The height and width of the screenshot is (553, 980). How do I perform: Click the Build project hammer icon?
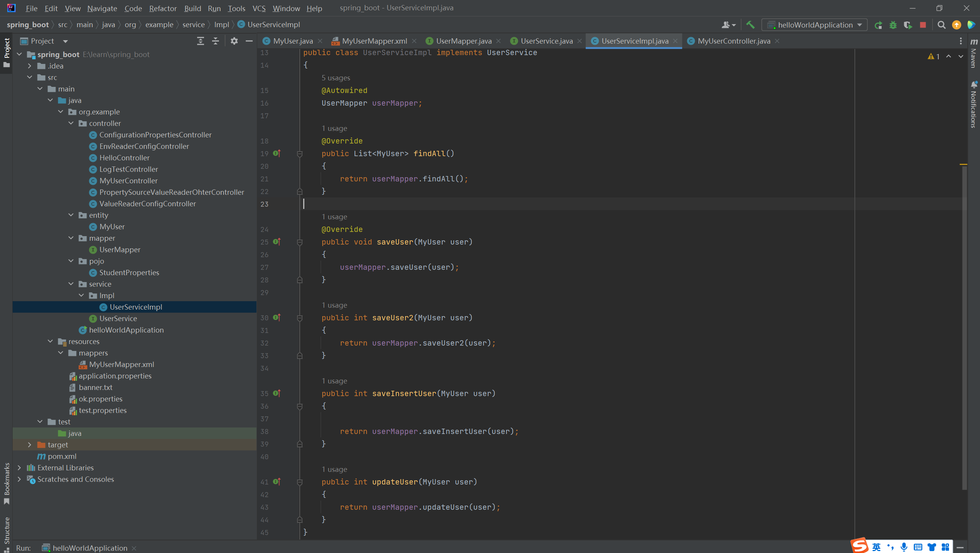750,25
